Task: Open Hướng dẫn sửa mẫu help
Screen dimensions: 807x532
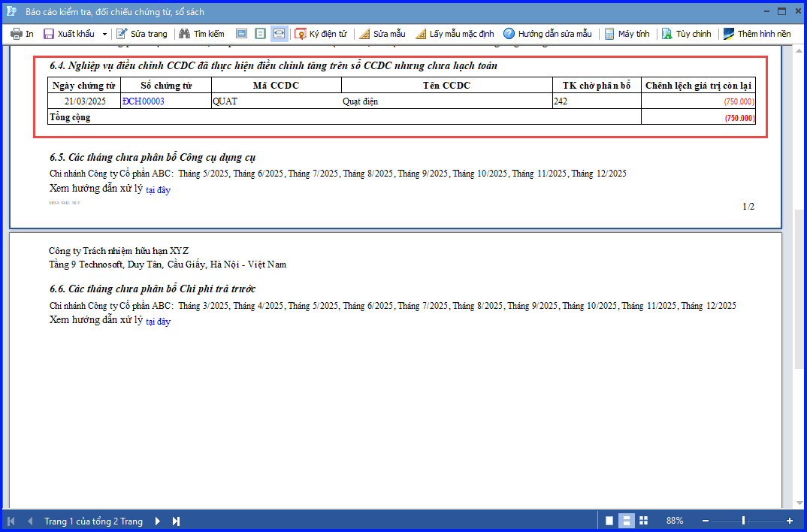Action: tap(548, 34)
